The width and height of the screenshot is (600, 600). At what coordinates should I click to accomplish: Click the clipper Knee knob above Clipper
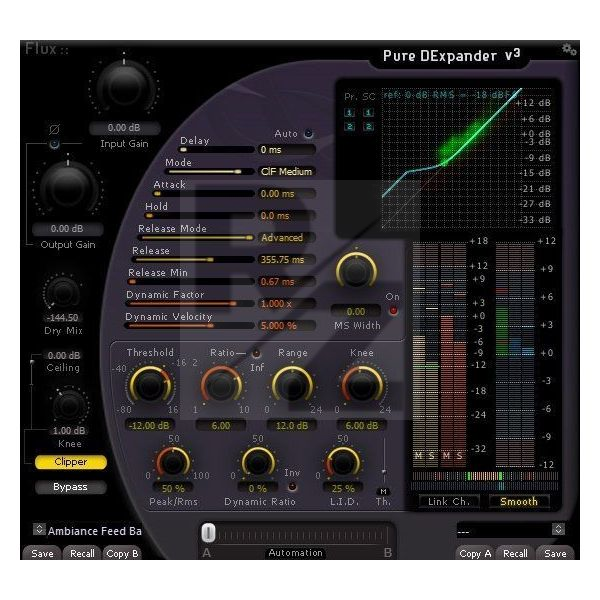pyautogui.click(x=70, y=405)
